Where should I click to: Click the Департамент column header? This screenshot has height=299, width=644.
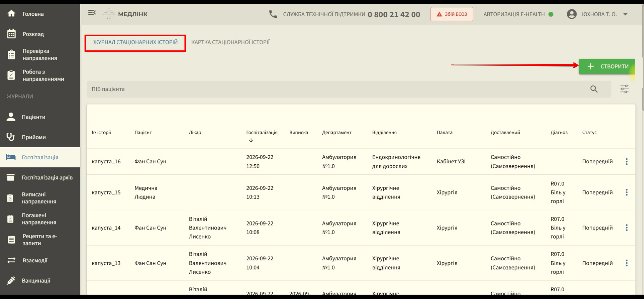point(337,132)
